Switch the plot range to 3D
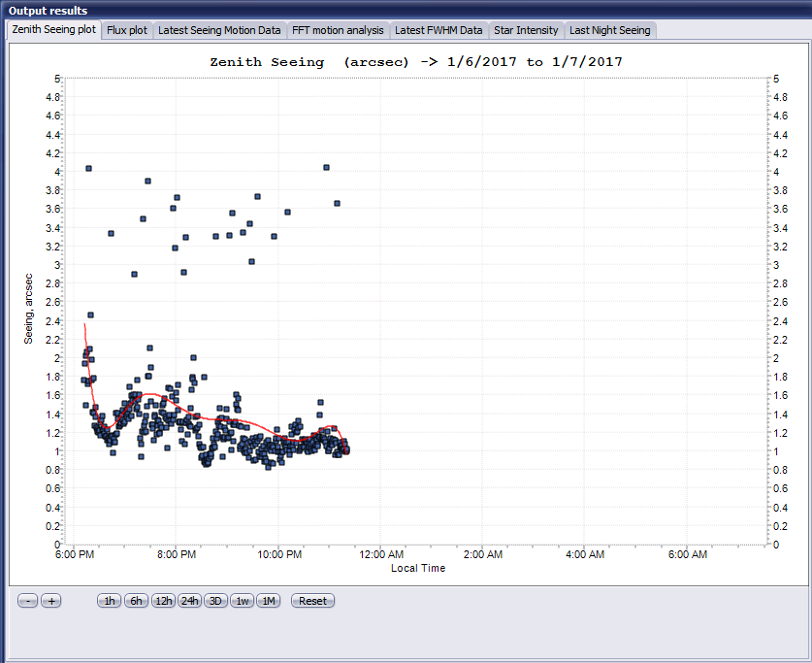This screenshot has width=812, height=663. tap(215, 601)
